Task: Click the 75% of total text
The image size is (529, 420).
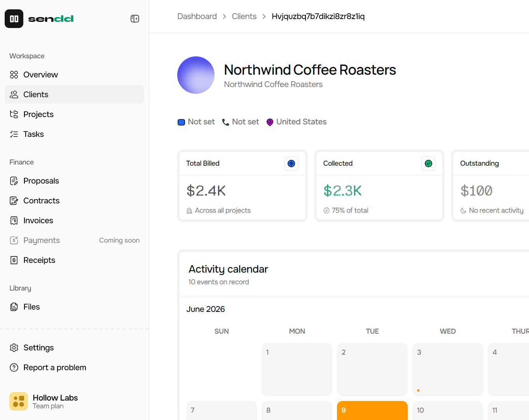Action: (x=350, y=210)
